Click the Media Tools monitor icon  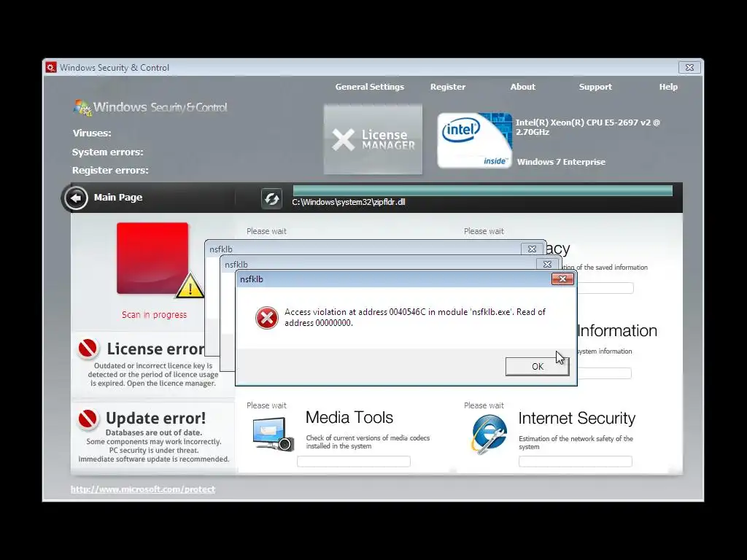click(x=273, y=433)
